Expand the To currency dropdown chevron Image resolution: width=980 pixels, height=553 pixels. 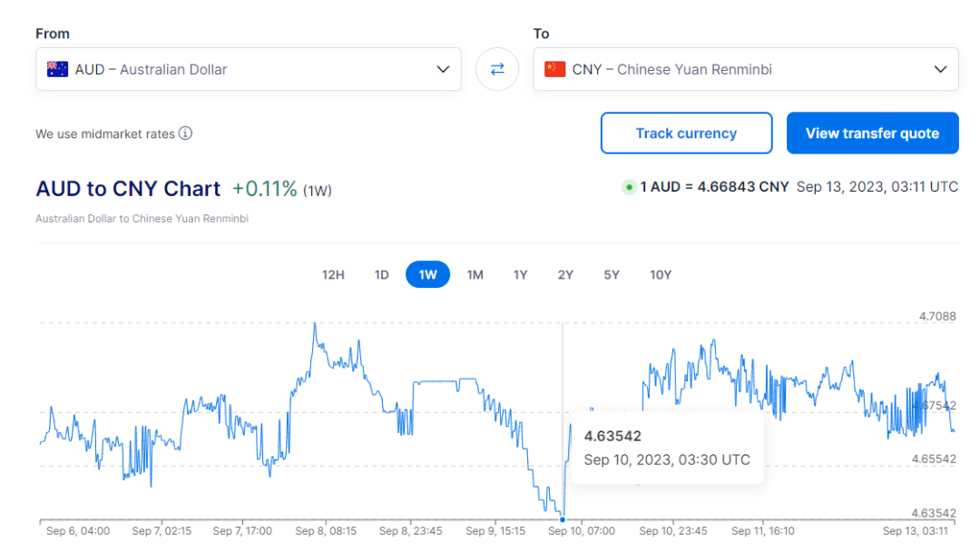pos(940,69)
